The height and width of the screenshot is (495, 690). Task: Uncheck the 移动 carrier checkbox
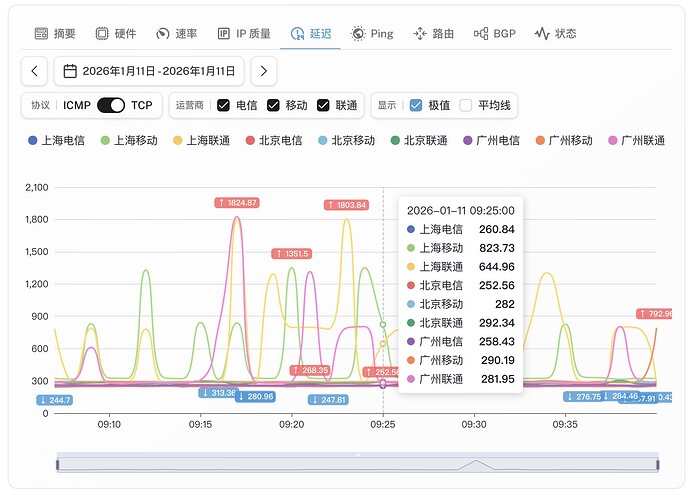pos(274,105)
